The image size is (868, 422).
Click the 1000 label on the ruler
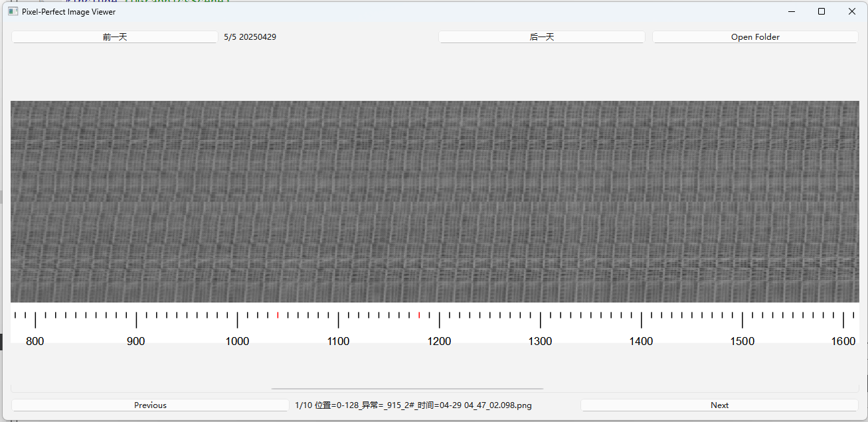(237, 341)
